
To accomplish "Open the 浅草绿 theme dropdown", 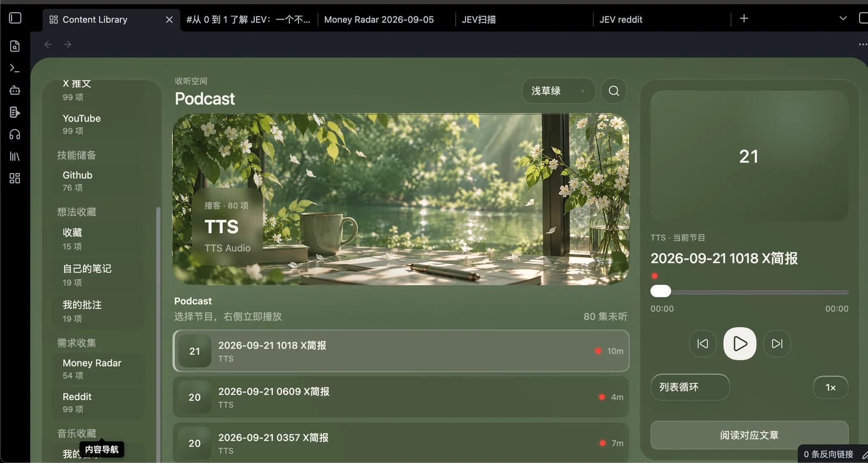I will click(x=559, y=91).
